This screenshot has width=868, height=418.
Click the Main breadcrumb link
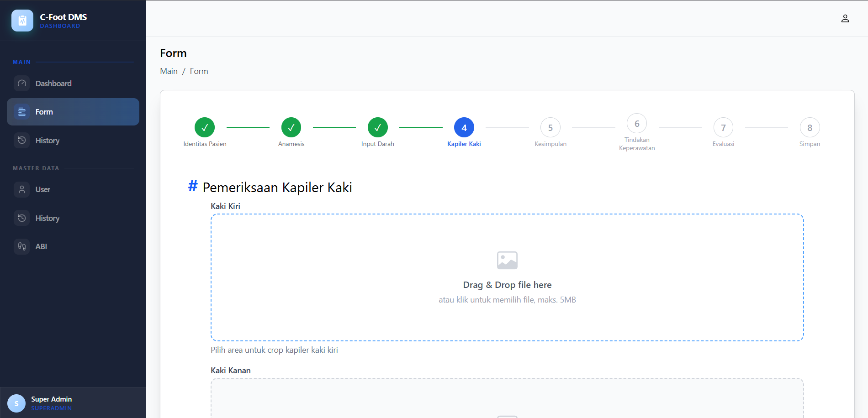pos(169,71)
